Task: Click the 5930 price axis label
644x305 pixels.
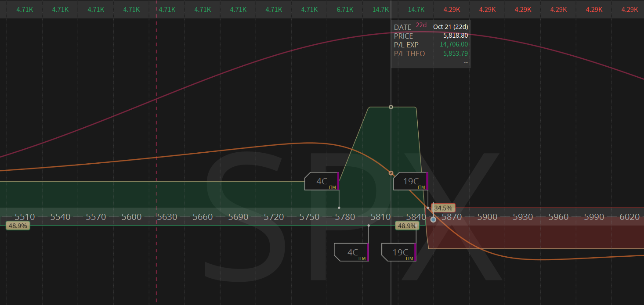Action: coord(523,217)
